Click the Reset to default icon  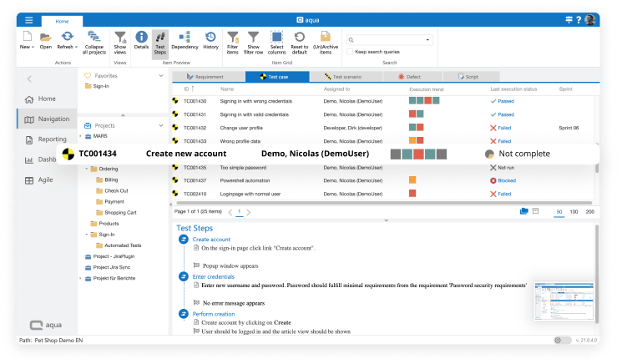pyautogui.click(x=299, y=43)
